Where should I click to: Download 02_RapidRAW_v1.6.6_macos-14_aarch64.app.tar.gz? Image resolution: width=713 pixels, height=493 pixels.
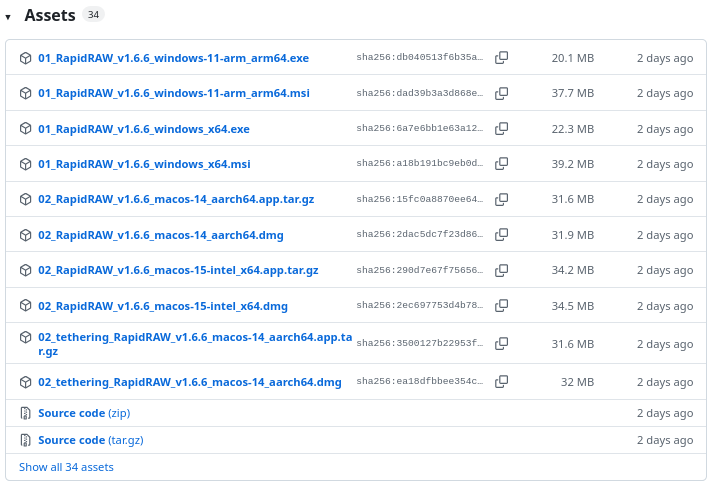point(176,200)
